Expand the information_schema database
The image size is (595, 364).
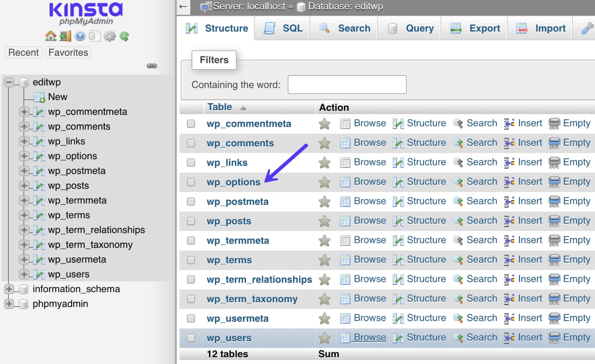click(x=8, y=289)
